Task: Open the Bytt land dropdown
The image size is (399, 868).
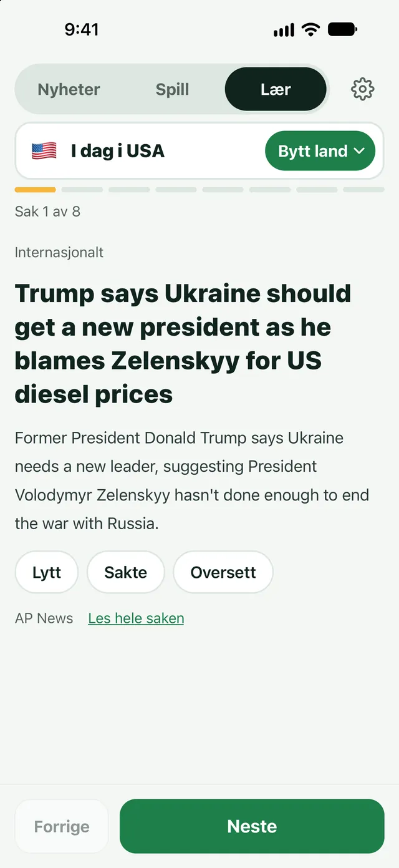Action: [320, 151]
